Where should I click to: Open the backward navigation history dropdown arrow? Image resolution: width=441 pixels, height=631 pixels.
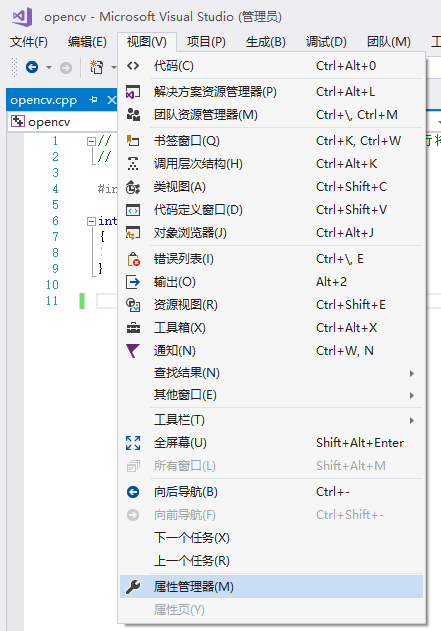(49, 67)
